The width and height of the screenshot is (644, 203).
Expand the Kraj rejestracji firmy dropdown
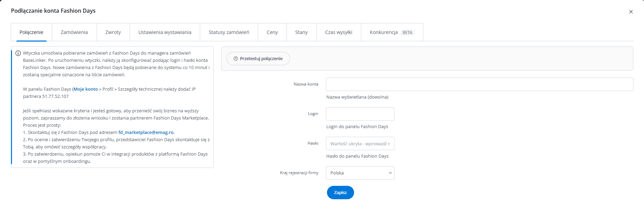360,173
